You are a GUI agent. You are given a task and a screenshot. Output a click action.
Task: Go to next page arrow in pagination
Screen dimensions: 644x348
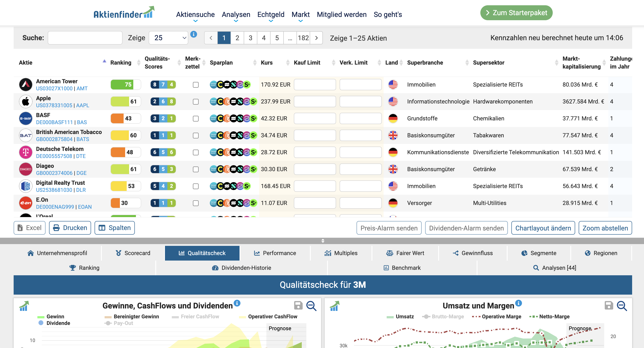(317, 38)
